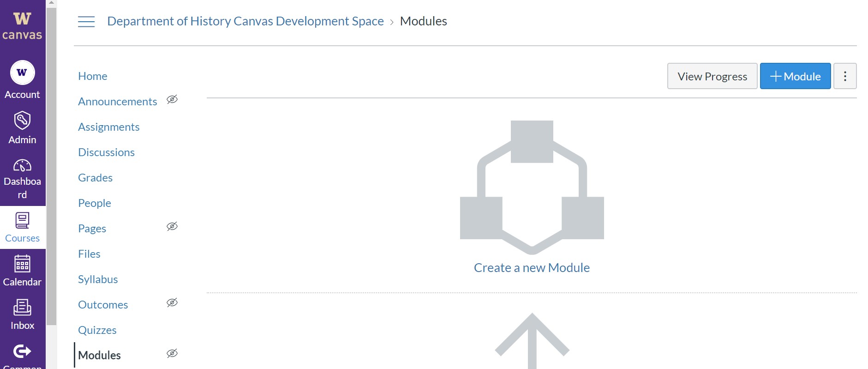The width and height of the screenshot is (868, 369).
Task: Open the three-dot module options menu
Action: tap(845, 76)
